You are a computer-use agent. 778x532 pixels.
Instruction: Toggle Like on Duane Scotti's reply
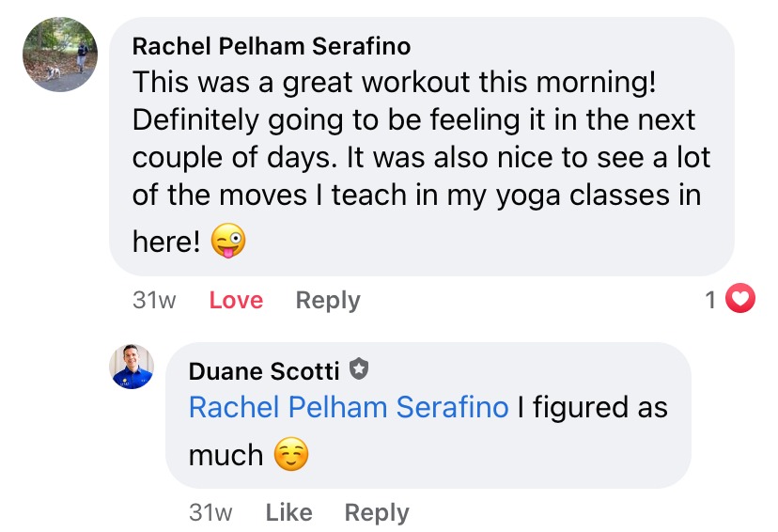(x=288, y=512)
